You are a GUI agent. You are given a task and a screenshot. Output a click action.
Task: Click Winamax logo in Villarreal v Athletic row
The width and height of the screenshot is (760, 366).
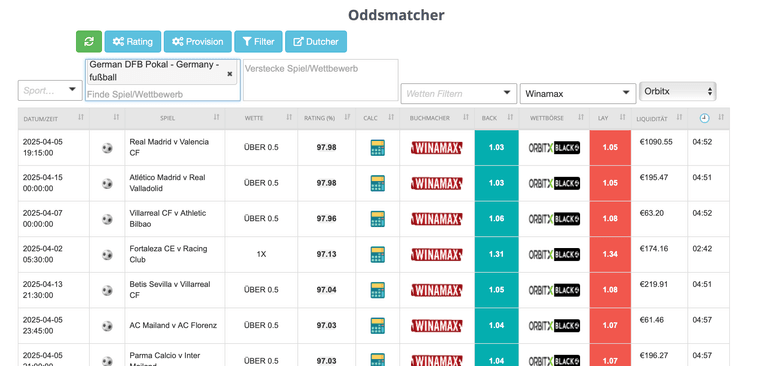point(437,219)
